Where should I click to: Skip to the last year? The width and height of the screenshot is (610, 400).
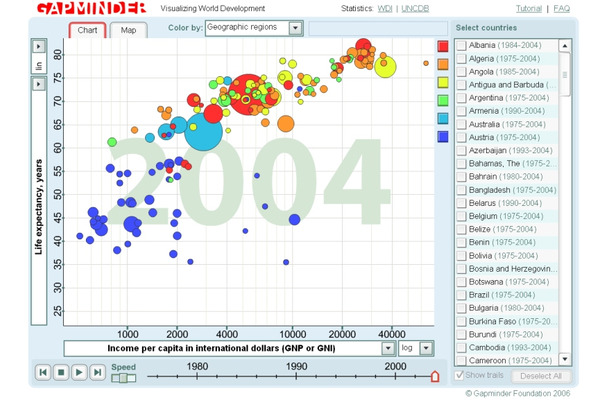click(97, 372)
